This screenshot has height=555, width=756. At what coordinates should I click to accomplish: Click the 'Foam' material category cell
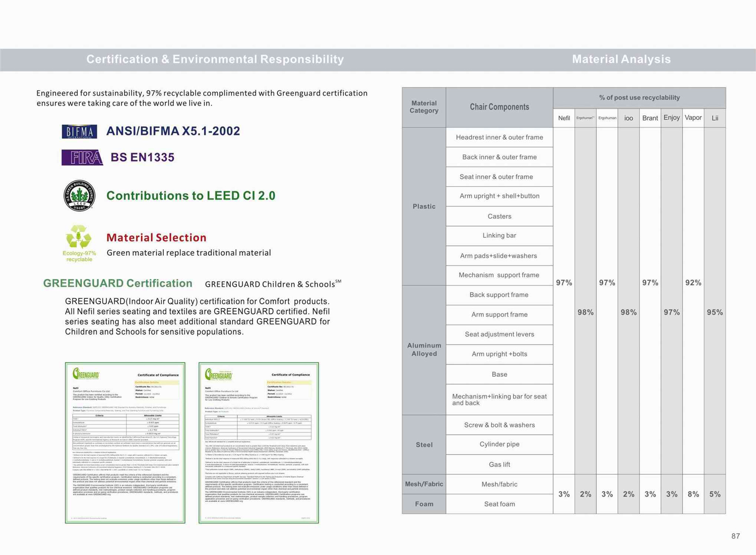click(x=424, y=504)
